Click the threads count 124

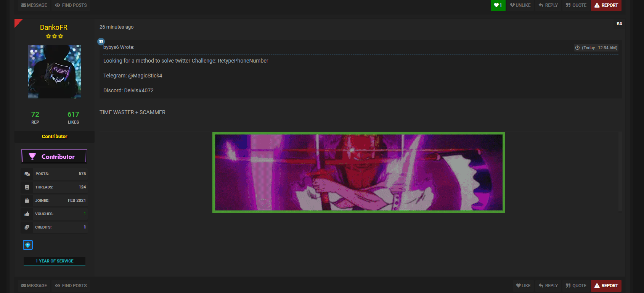click(x=82, y=187)
